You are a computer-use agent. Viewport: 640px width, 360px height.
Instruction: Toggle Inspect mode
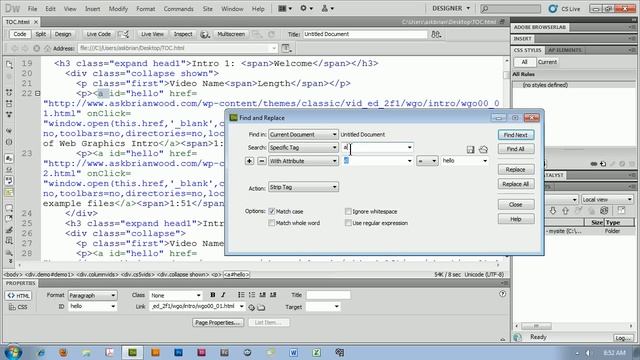(x=183, y=34)
